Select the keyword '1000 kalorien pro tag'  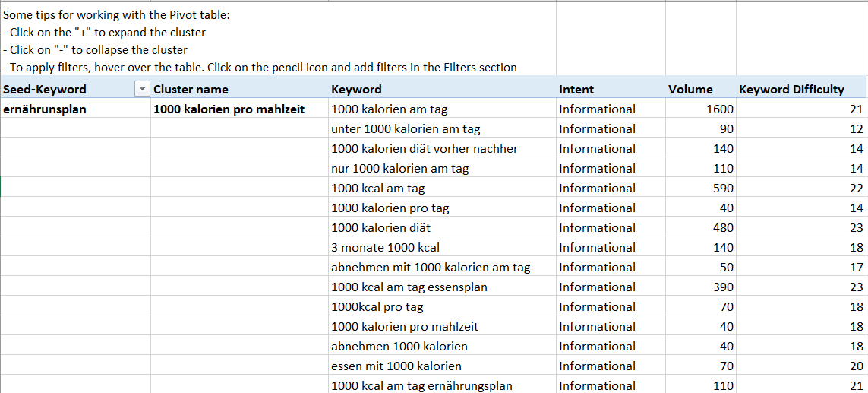coord(442,208)
